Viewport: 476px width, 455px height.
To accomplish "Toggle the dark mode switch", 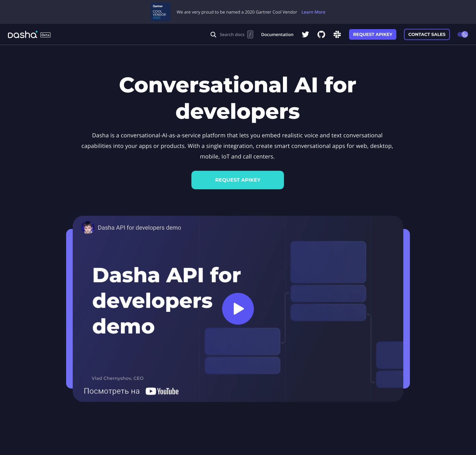I will coord(463,34).
